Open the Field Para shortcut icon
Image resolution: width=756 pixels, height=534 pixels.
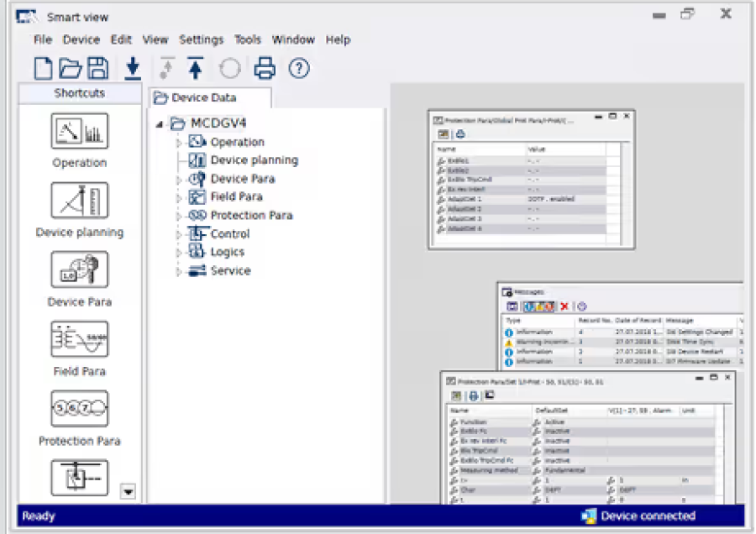pyautogui.click(x=80, y=339)
